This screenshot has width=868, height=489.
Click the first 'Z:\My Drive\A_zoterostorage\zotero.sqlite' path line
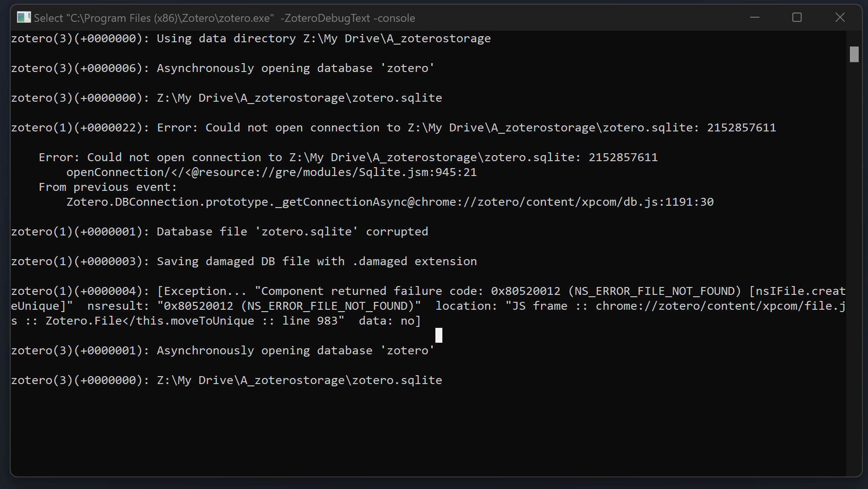(227, 98)
